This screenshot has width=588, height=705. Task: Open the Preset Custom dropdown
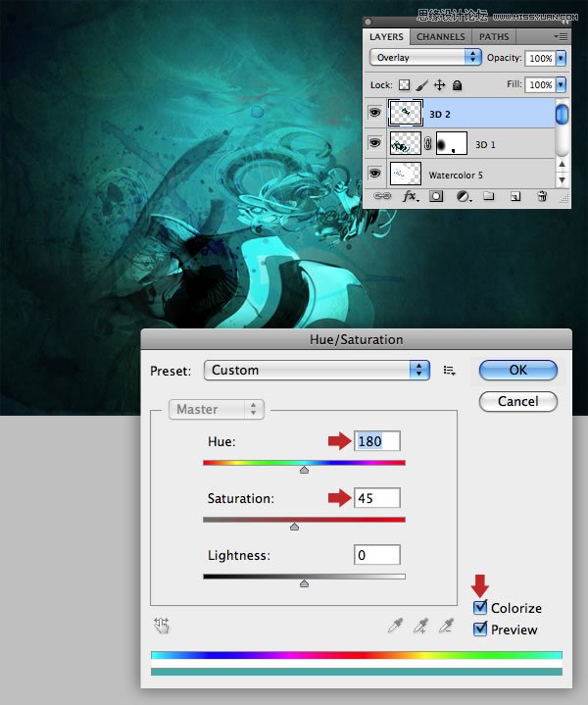(317, 370)
